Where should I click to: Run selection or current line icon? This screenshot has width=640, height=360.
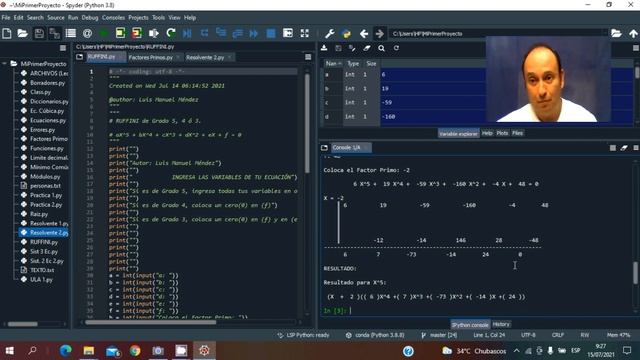(153, 33)
